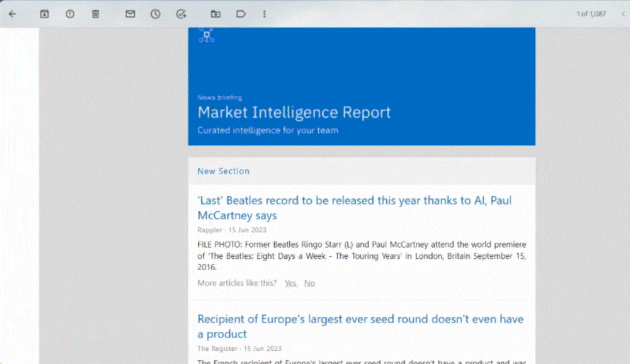Viewport: 630px width, 364px height.
Task: Answer No to more articles like this
Action: [309, 283]
